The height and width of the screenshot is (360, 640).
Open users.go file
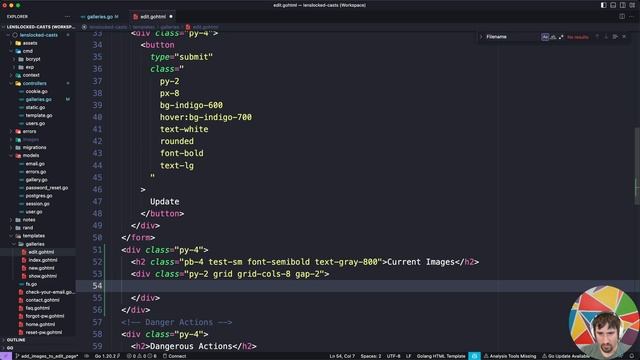tap(35, 124)
